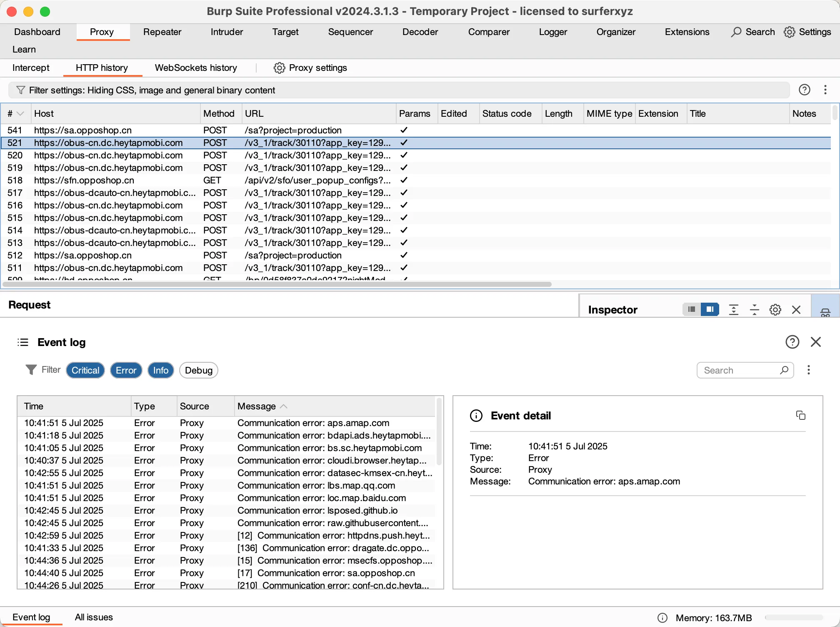Sort history by MIME type column
Viewport: 840px width, 627px height.
pos(609,113)
